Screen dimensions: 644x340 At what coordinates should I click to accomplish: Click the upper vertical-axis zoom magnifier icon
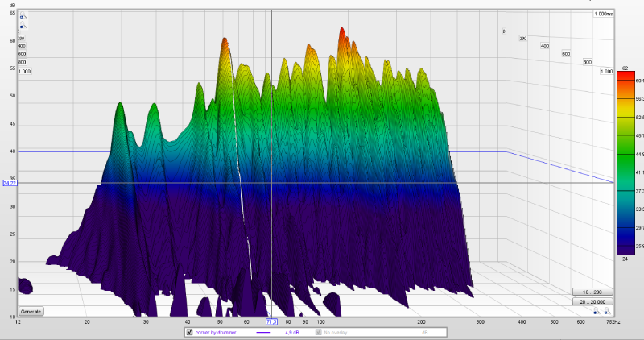[x=22, y=15]
